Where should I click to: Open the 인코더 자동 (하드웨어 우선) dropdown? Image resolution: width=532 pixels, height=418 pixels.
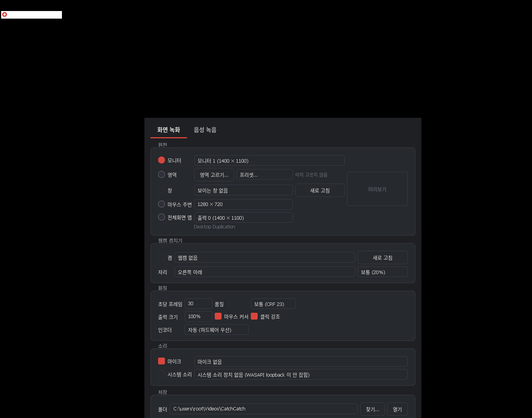coord(217,329)
